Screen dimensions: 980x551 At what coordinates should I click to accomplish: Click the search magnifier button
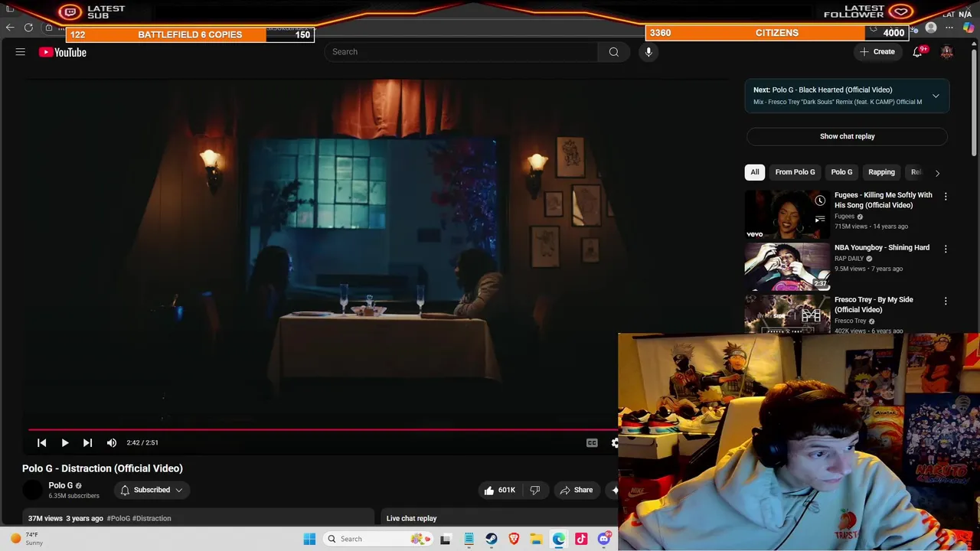(613, 52)
